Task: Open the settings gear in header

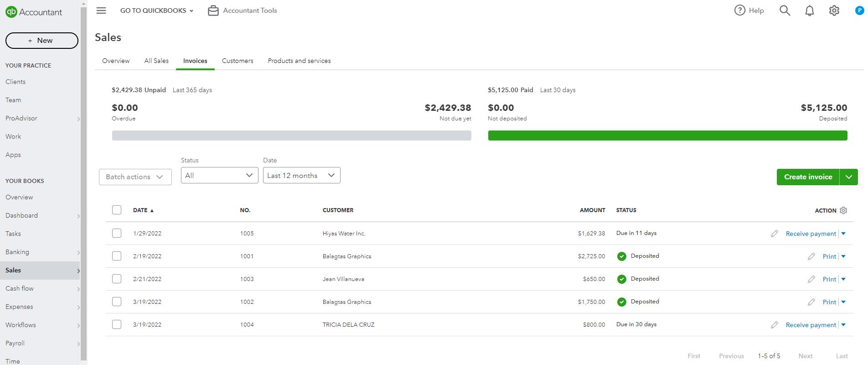Action: 834,10
